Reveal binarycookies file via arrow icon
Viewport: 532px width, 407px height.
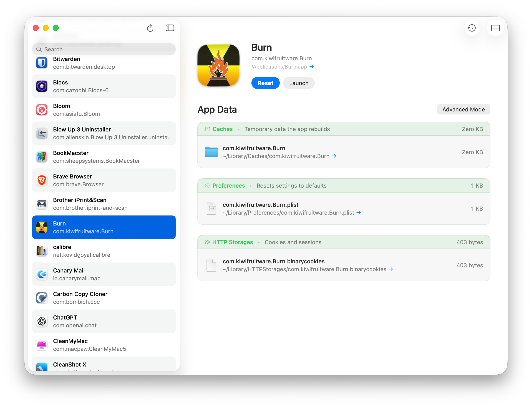pos(391,269)
